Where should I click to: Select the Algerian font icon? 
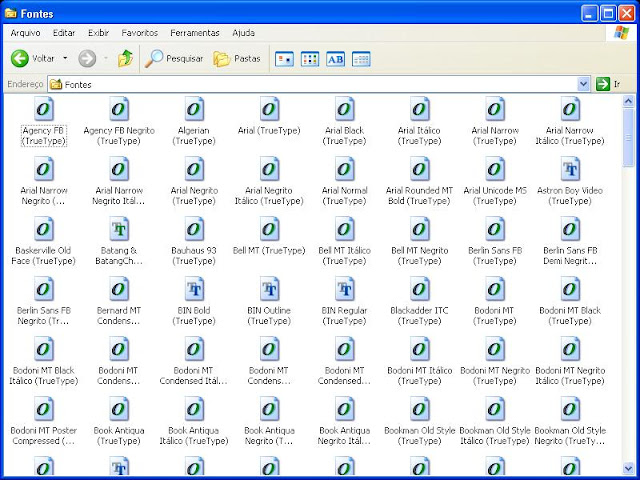(x=194, y=109)
